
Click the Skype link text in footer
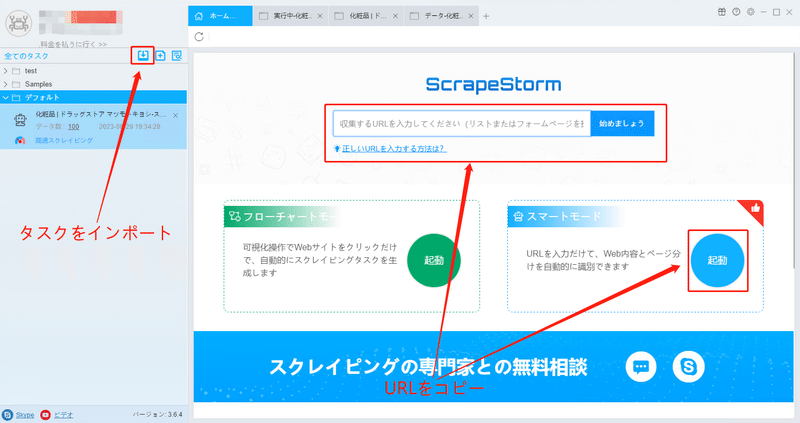point(24,415)
